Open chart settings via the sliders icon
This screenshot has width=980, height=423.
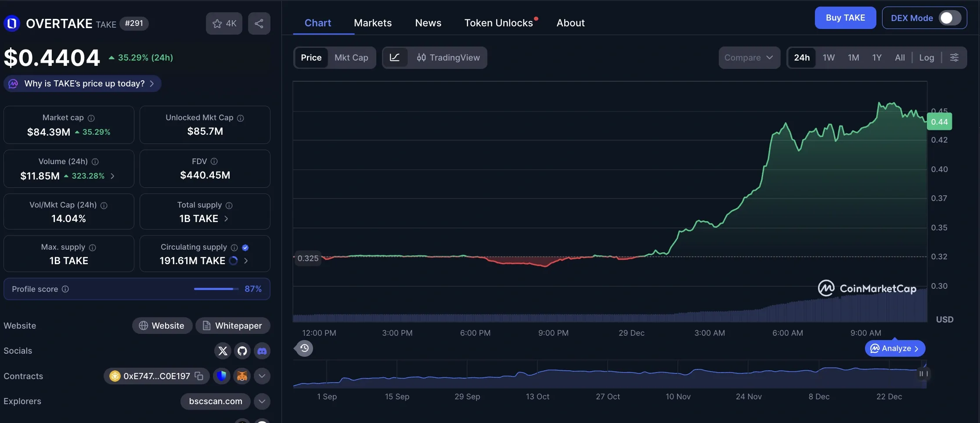pyautogui.click(x=955, y=57)
